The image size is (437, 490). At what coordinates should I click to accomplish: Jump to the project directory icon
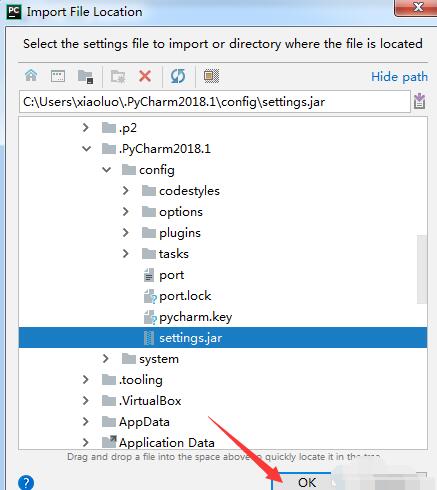click(x=85, y=76)
